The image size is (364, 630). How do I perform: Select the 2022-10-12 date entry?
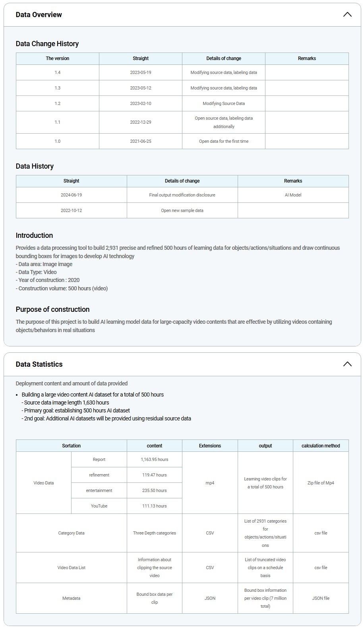(71, 210)
